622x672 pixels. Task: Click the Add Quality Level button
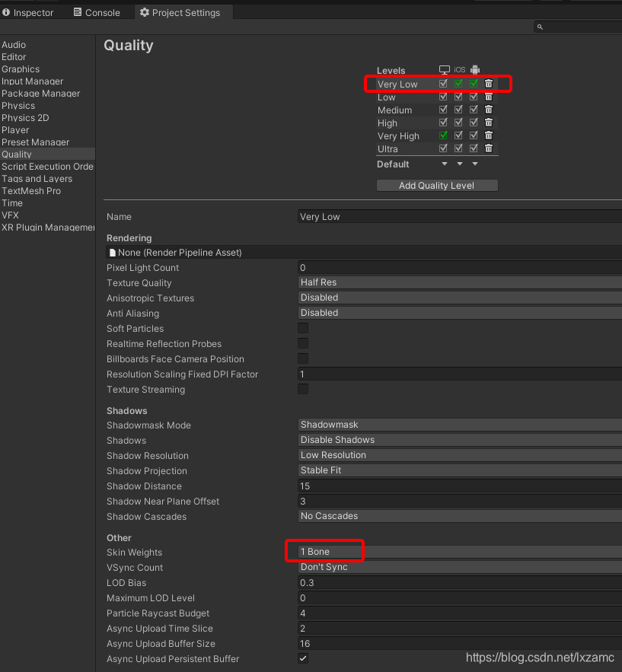436,185
